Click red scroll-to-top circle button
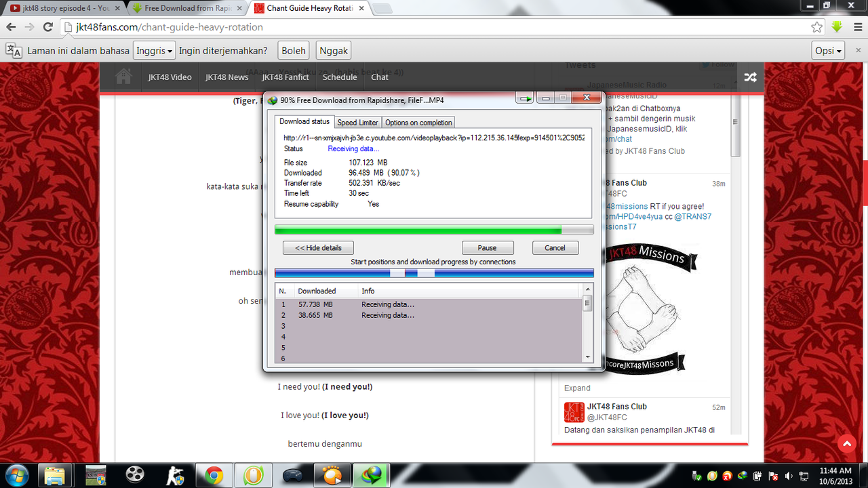868x488 pixels. tap(846, 444)
